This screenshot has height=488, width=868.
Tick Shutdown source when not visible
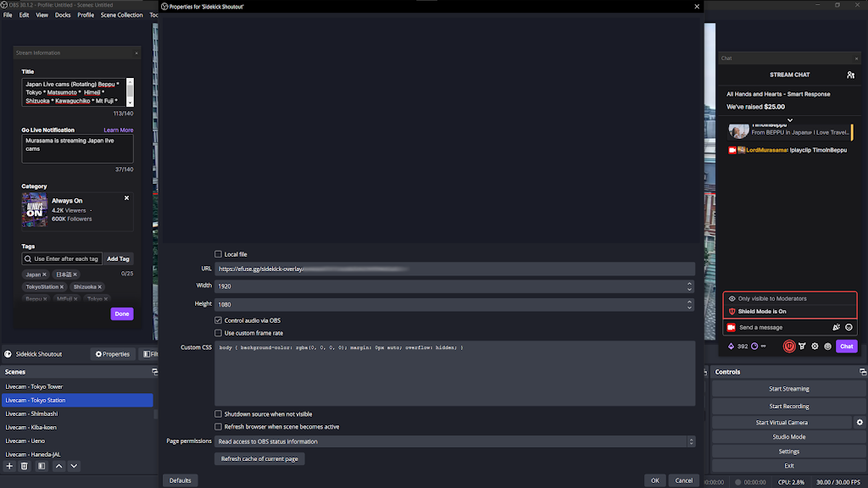[x=219, y=414]
